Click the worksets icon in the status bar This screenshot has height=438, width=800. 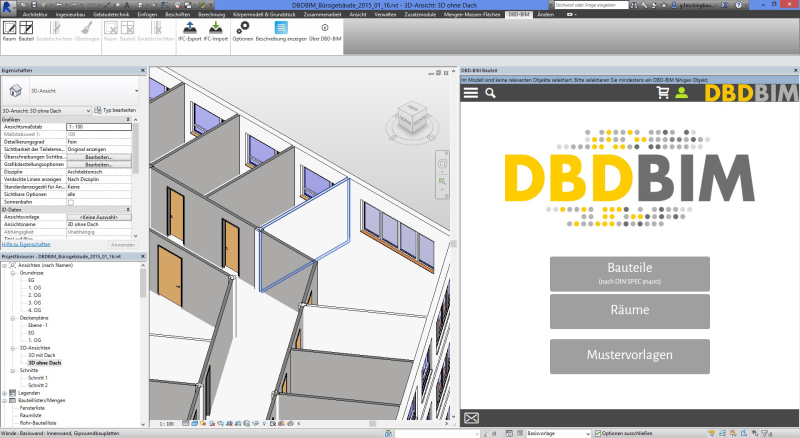[389, 433]
